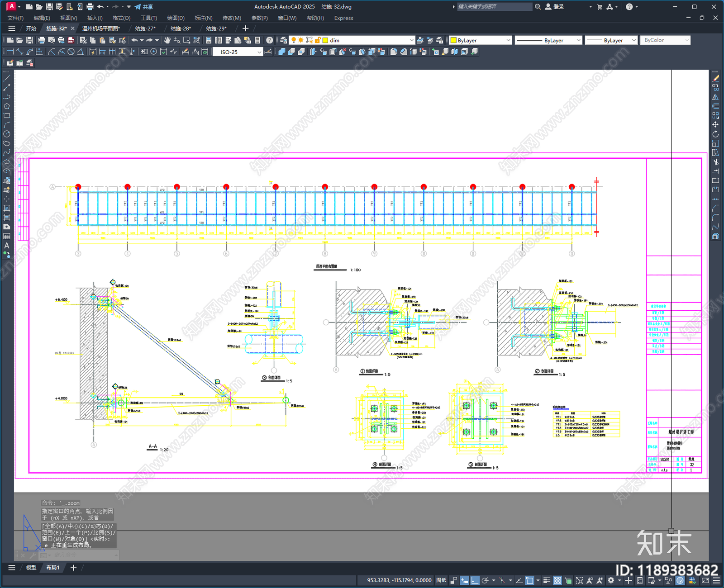Screen dimensions: 724x588
Task: Click the Help question mark in standard toolbar
Action: [x=270, y=40]
